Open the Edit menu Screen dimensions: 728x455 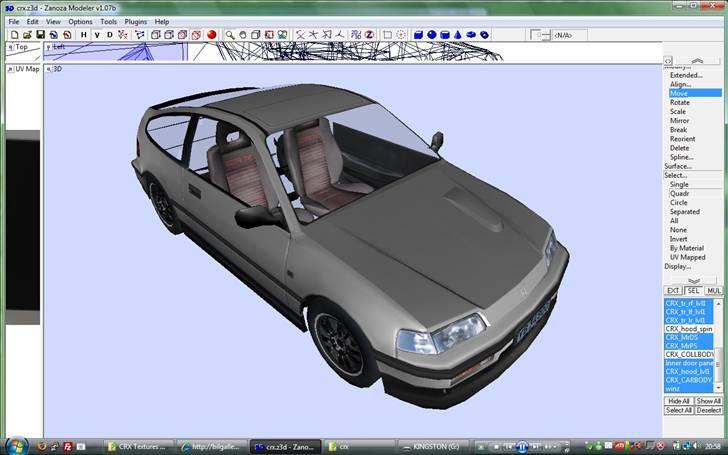(32, 22)
